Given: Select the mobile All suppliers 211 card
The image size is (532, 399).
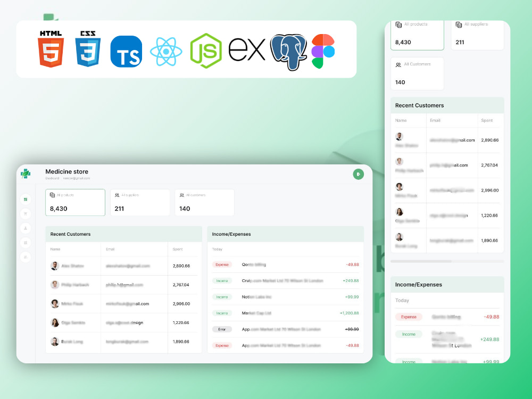Looking at the screenshot, I should pyautogui.click(x=477, y=35).
